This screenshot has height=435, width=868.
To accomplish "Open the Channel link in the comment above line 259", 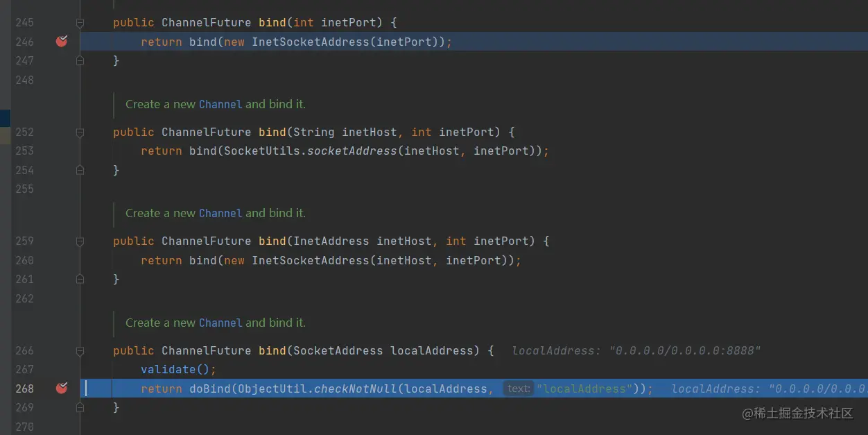I will tap(220, 213).
